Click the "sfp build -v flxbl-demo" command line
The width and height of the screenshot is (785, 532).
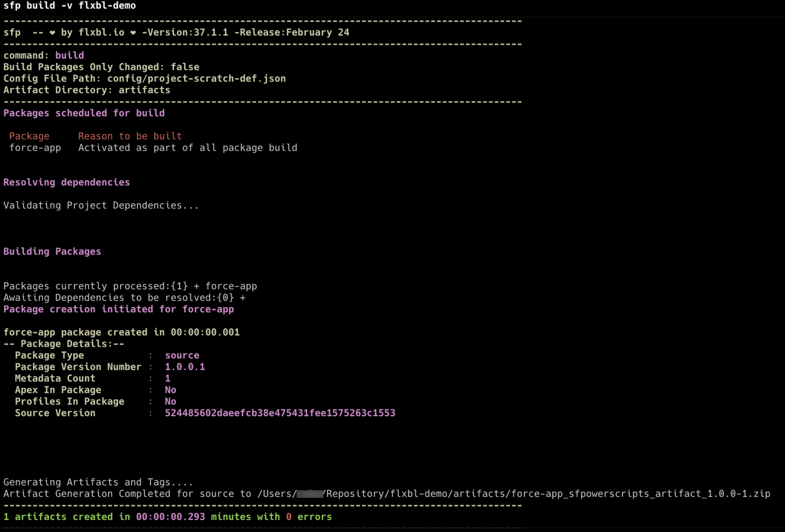(x=70, y=5)
